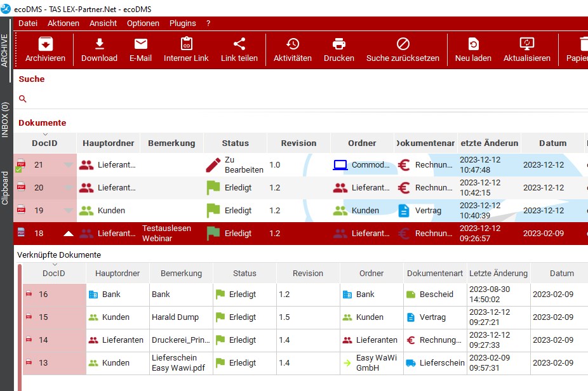Switch to the ARCHIVE side tab

pyautogui.click(x=5, y=50)
